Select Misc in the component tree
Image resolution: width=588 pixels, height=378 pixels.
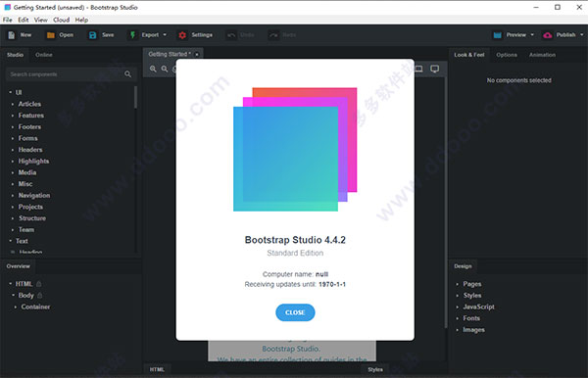(x=25, y=184)
